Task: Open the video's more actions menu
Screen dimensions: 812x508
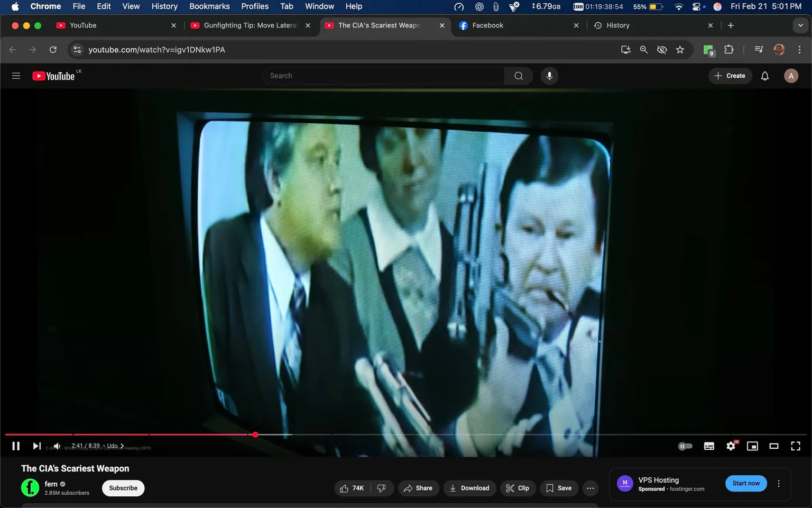Action: tap(590, 488)
